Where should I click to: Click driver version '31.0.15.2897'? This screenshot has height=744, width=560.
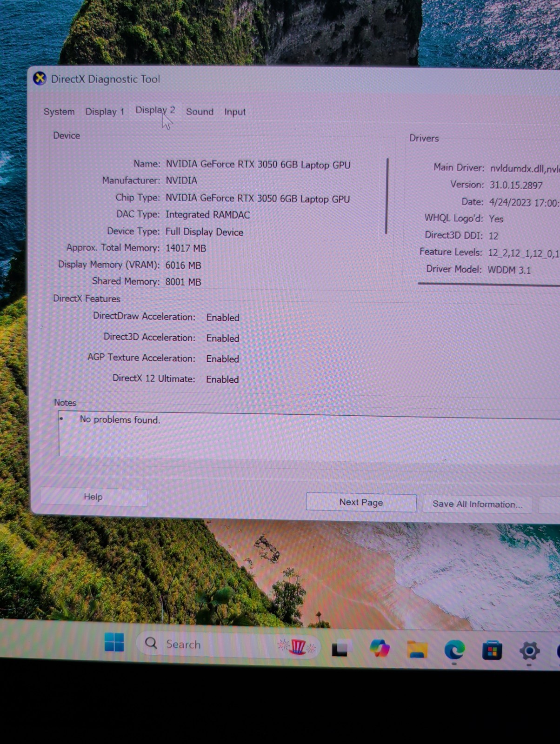tap(516, 185)
